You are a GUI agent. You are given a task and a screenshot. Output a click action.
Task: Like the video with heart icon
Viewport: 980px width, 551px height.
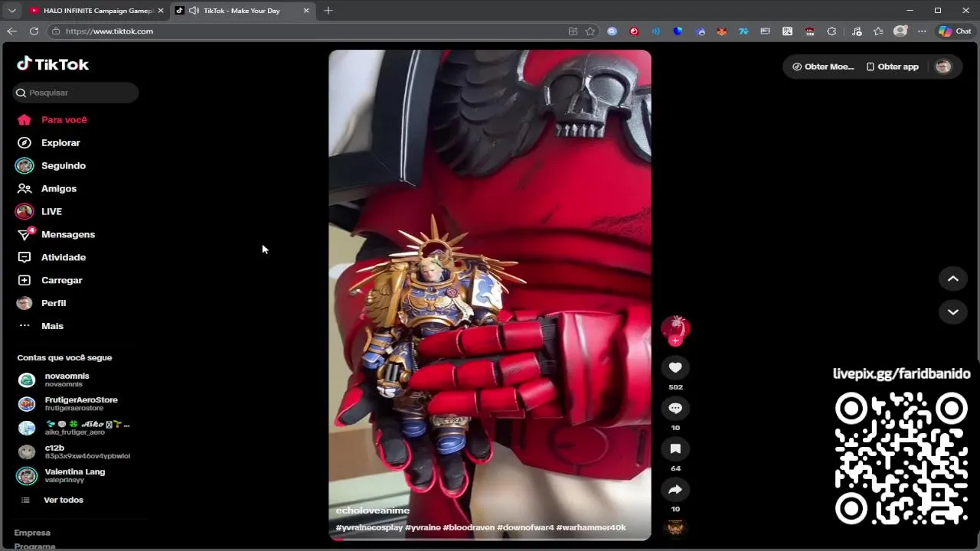tap(675, 368)
